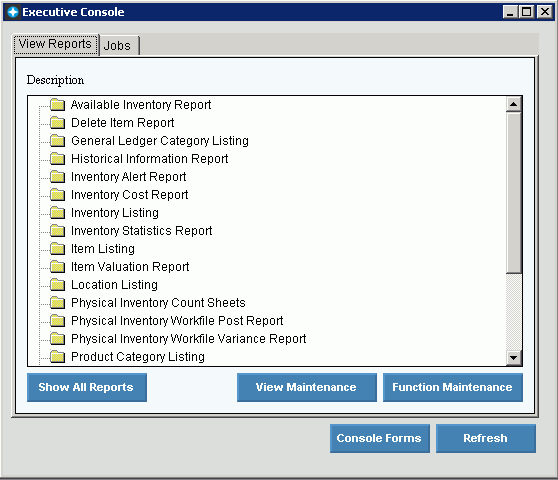This screenshot has width=558, height=480.
Task: Click the Show All Reports button
Action: pyautogui.click(x=87, y=387)
